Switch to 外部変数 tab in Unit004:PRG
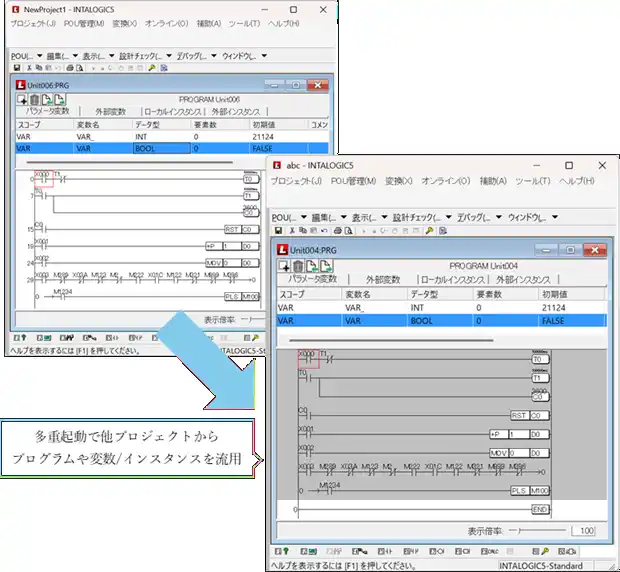 pos(383,279)
